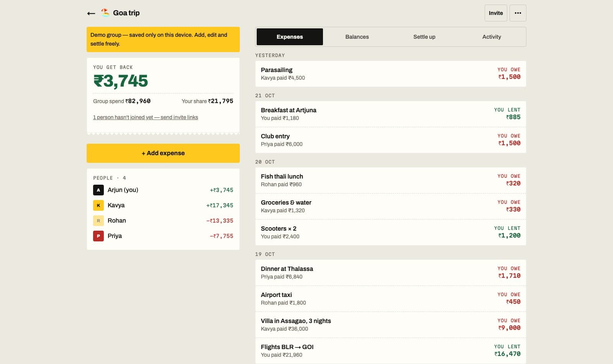This screenshot has height=364, width=613.
Task: Go back using the left arrow icon
Action: pos(91,13)
